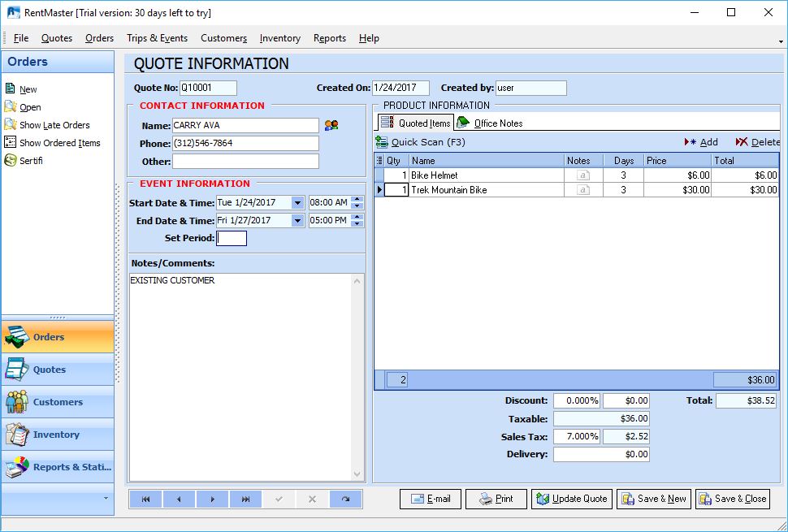Expand the navigation pane options chevron

[105, 497]
